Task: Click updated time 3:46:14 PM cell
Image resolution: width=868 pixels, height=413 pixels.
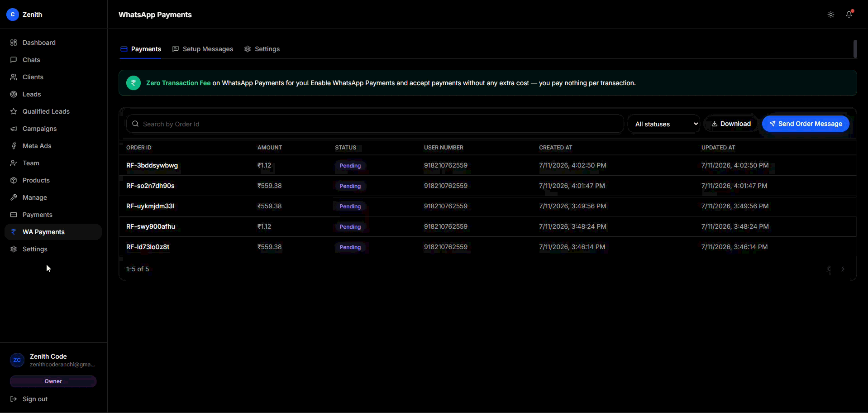Action: (x=734, y=247)
